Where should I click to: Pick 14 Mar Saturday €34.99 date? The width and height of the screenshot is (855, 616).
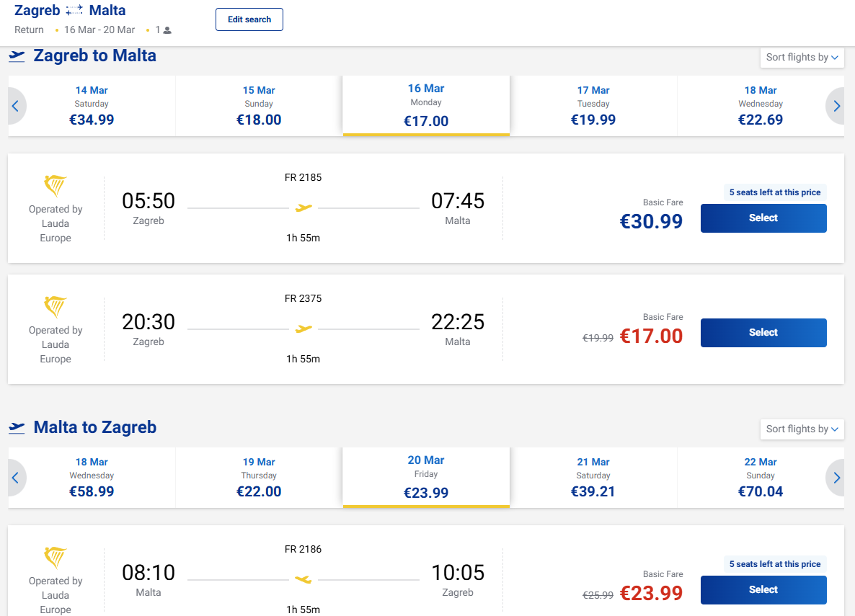[92, 105]
